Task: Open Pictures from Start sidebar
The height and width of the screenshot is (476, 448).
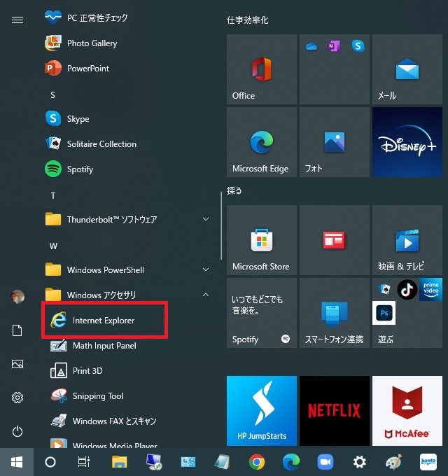Action: pos(17,364)
